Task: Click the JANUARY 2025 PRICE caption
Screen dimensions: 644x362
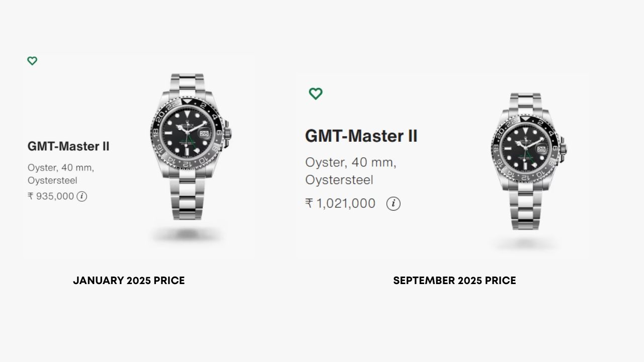Action: pyautogui.click(x=129, y=281)
